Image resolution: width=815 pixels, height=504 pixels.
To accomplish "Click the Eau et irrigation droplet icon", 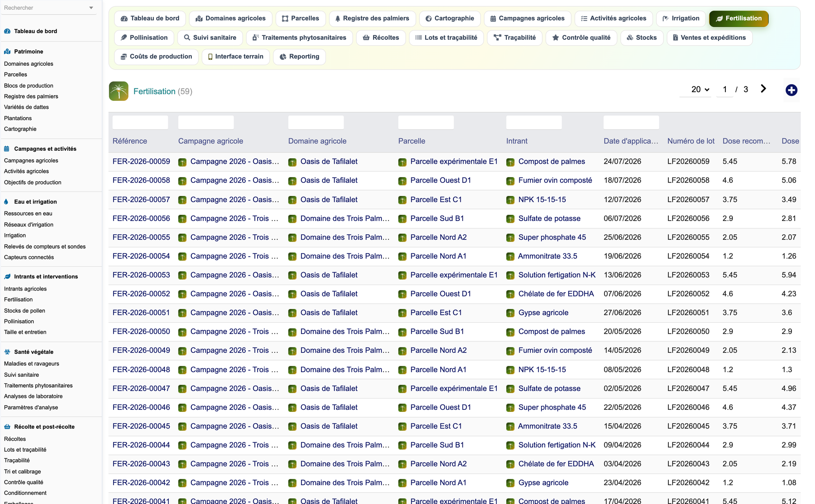I will click(x=6, y=202).
